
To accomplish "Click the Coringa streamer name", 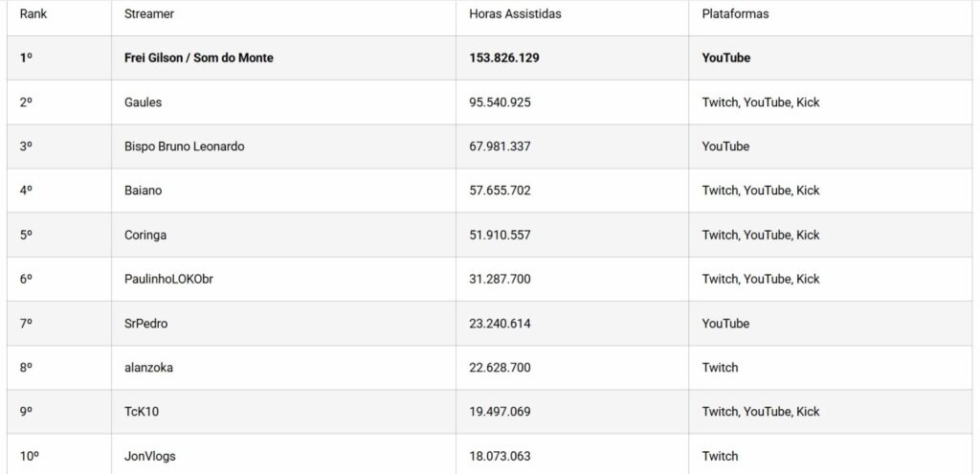I will 145,235.
